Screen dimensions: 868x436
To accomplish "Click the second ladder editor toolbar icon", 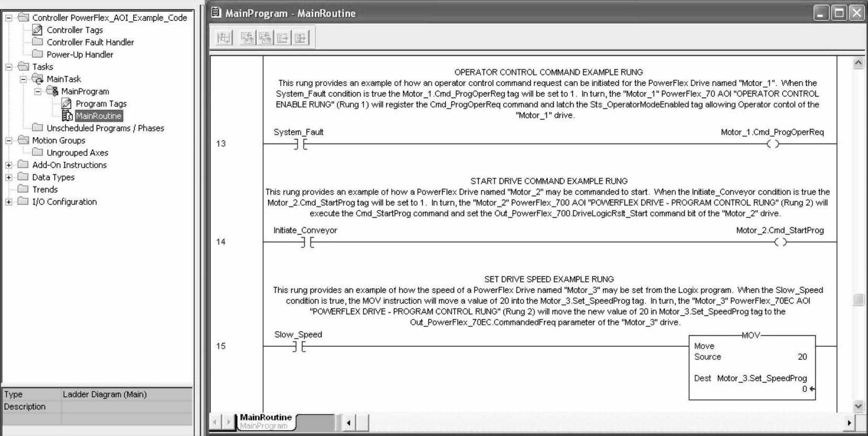I will pos(247,38).
